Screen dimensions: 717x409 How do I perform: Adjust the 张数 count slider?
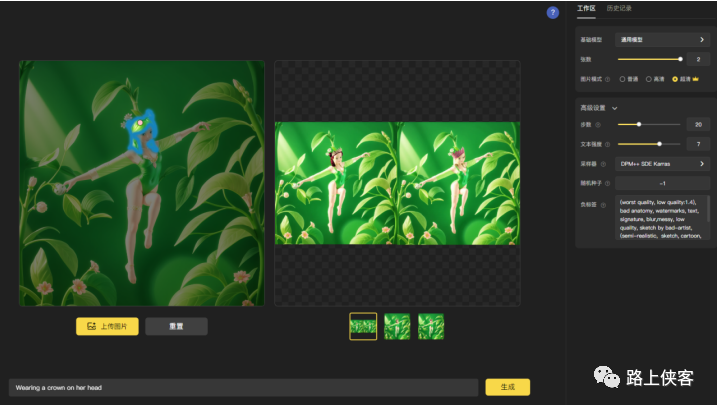pyautogui.click(x=649, y=59)
